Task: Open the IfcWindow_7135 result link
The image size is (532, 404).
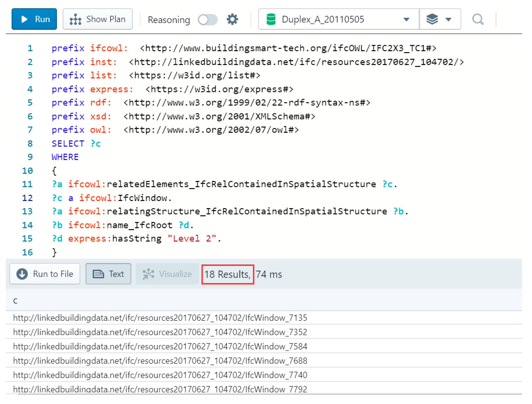Action: point(160,318)
